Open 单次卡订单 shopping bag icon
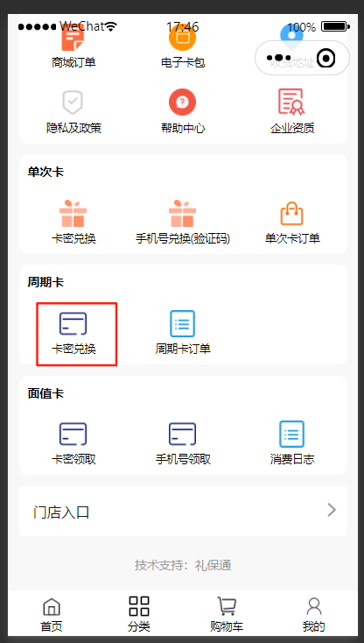The width and height of the screenshot is (364, 643). [291, 214]
